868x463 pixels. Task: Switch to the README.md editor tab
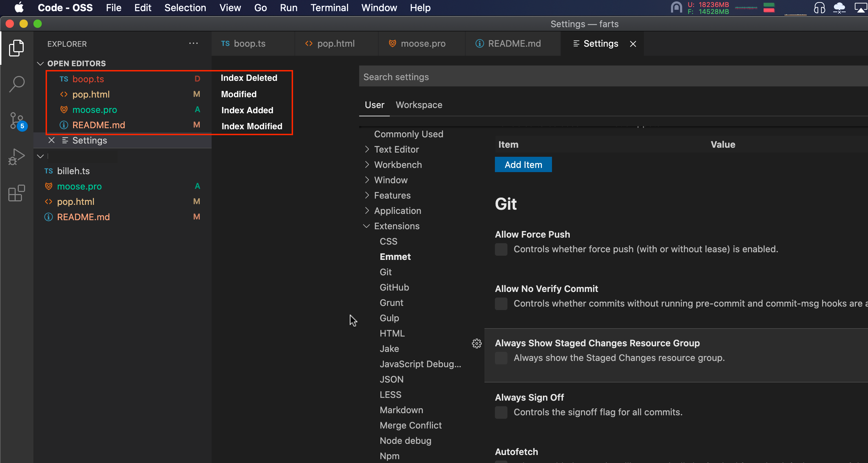click(x=513, y=44)
